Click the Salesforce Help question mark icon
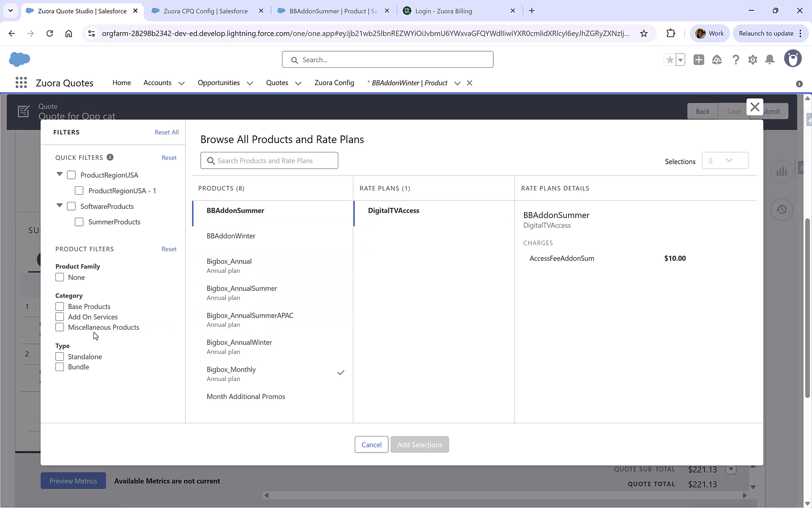This screenshot has width=812, height=508. click(735, 59)
